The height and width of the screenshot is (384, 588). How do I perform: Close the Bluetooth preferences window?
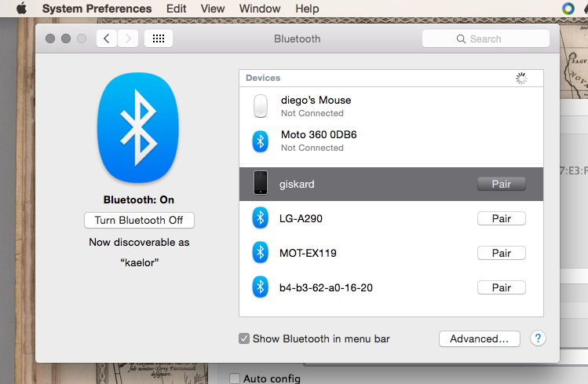[50, 38]
